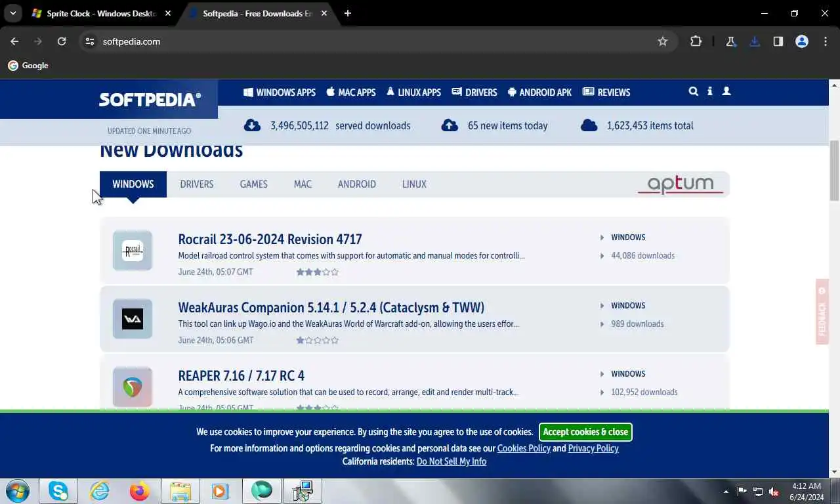Click the page vertical scrollbar thumb
The height and width of the screenshot is (504, 840).
tap(834, 171)
